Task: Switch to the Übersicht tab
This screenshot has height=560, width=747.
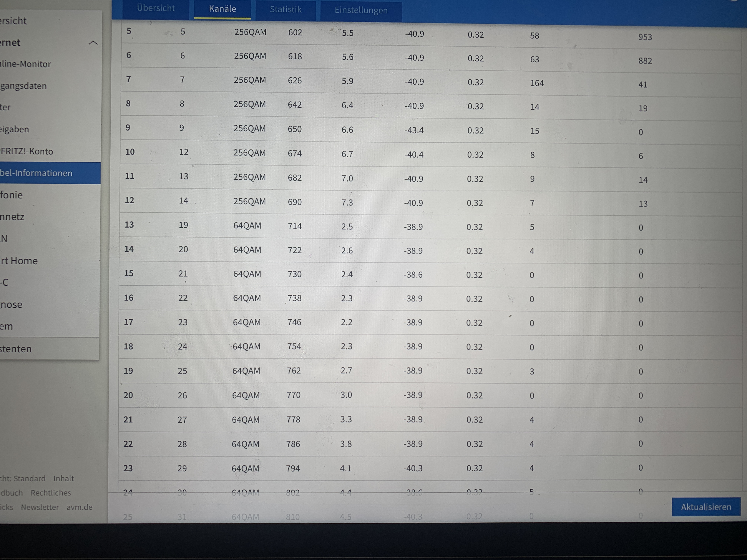Action: click(156, 9)
